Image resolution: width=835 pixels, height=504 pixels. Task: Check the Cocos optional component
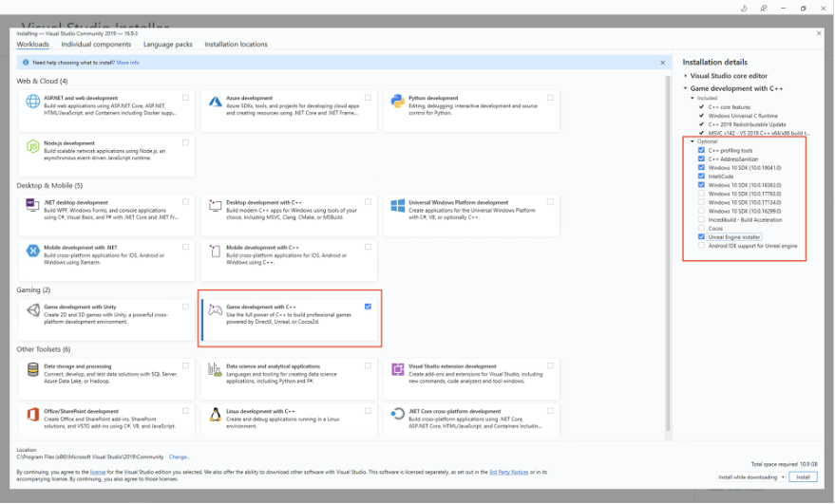(701, 229)
